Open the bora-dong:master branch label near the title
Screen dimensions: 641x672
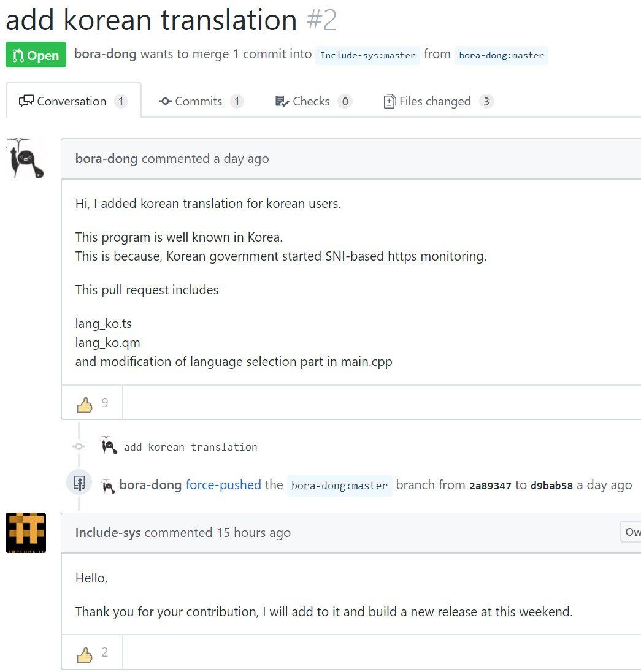(501, 55)
